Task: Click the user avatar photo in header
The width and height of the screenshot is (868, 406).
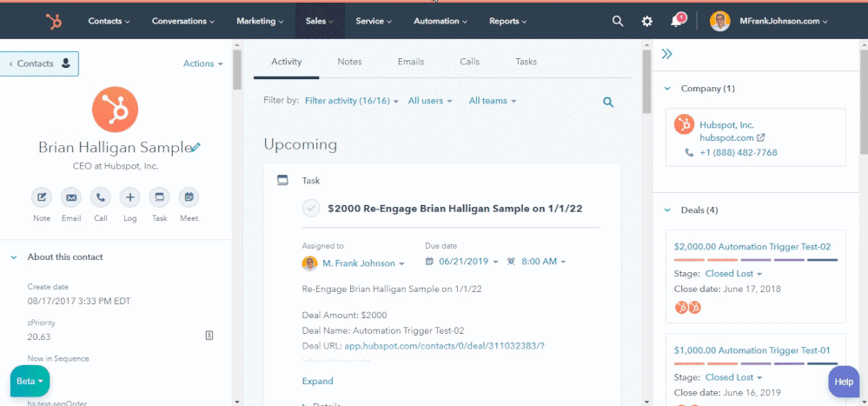Action: pyautogui.click(x=719, y=21)
